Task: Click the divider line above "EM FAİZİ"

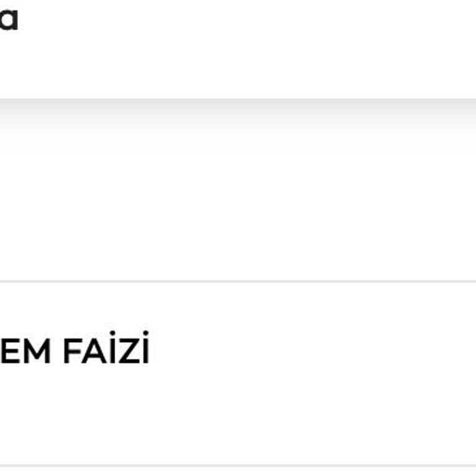Action: [238, 281]
